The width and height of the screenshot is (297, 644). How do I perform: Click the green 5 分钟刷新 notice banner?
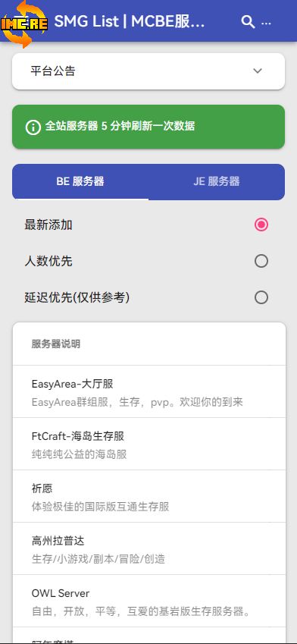point(148,127)
